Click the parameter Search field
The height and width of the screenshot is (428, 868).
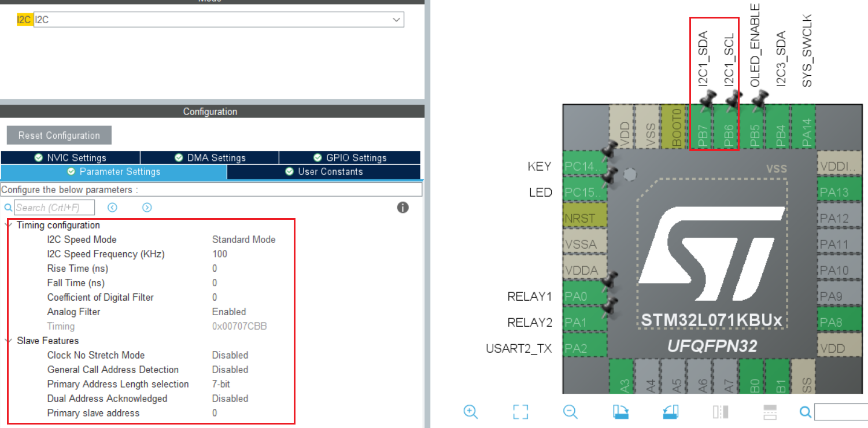pyautogui.click(x=54, y=208)
